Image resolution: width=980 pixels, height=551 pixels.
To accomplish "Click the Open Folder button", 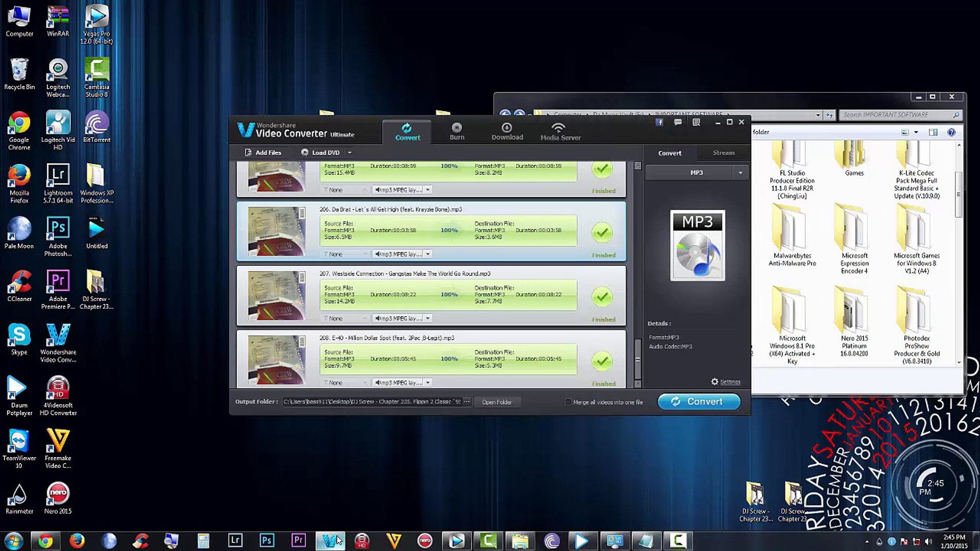I will click(x=497, y=402).
